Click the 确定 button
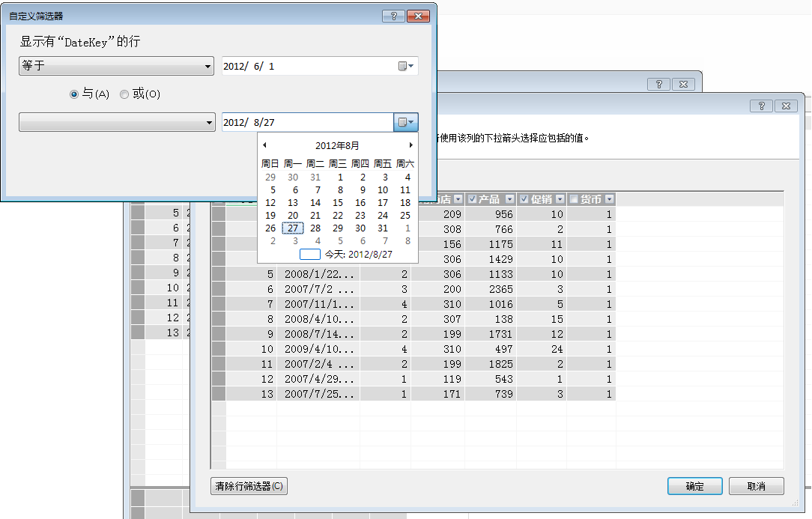The width and height of the screenshot is (812, 519). tap(695, 486)
